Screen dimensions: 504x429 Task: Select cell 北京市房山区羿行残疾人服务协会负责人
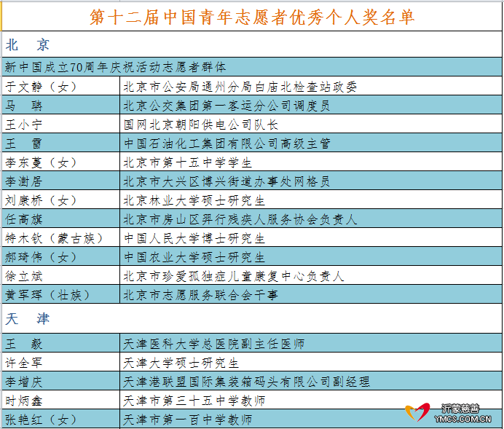click(311, 219)
